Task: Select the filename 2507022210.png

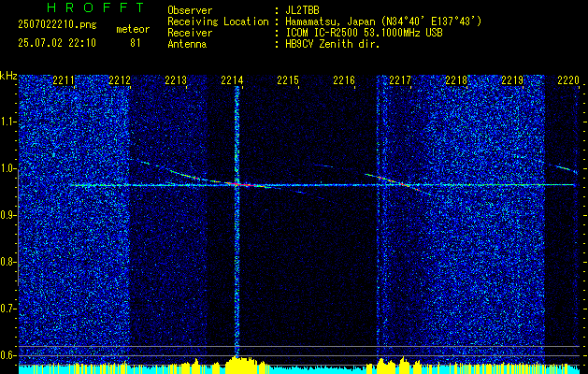Action: [x=57, y=24]
